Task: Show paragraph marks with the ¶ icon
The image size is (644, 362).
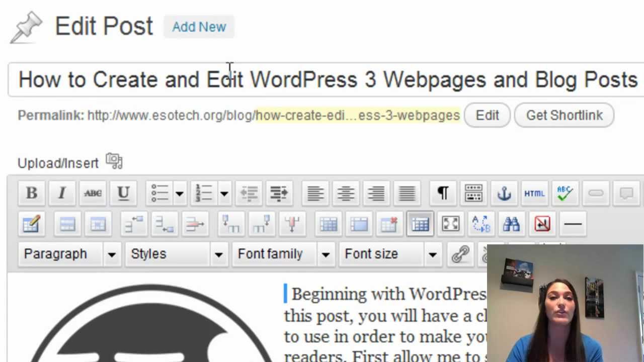Action: (x=443, y=194)
